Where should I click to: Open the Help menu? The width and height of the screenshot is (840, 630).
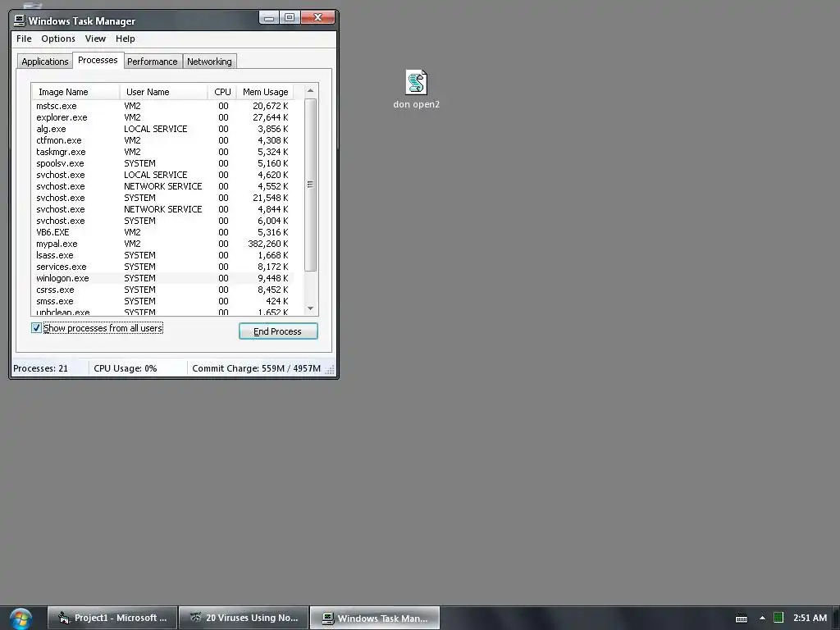tap(126, 39)
